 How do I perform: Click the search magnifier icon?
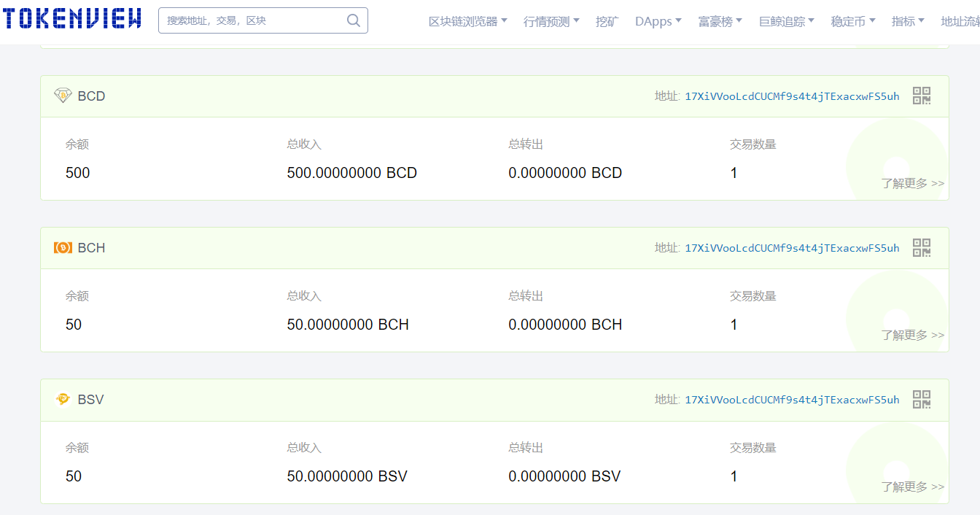point(354,20)
